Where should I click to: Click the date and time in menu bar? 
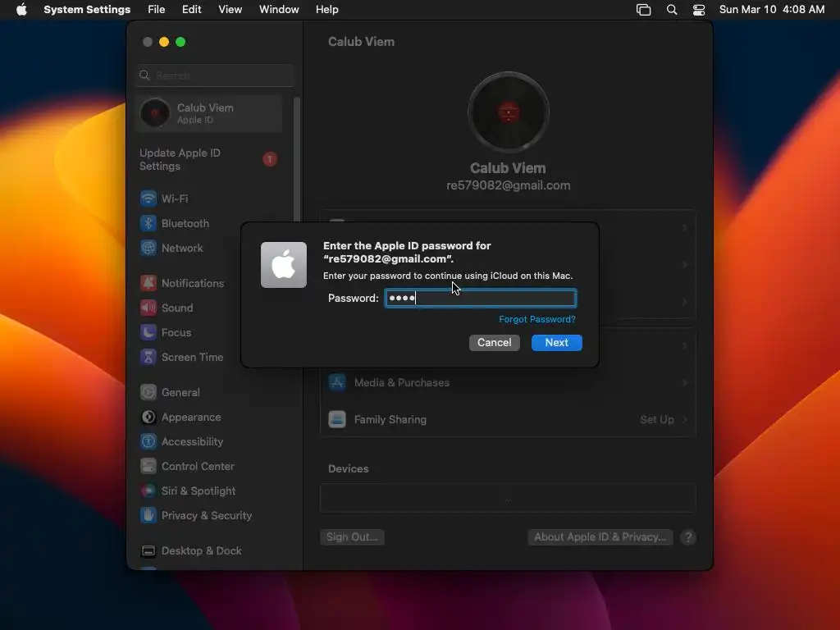pyautogui.click(x=772, y=10)
